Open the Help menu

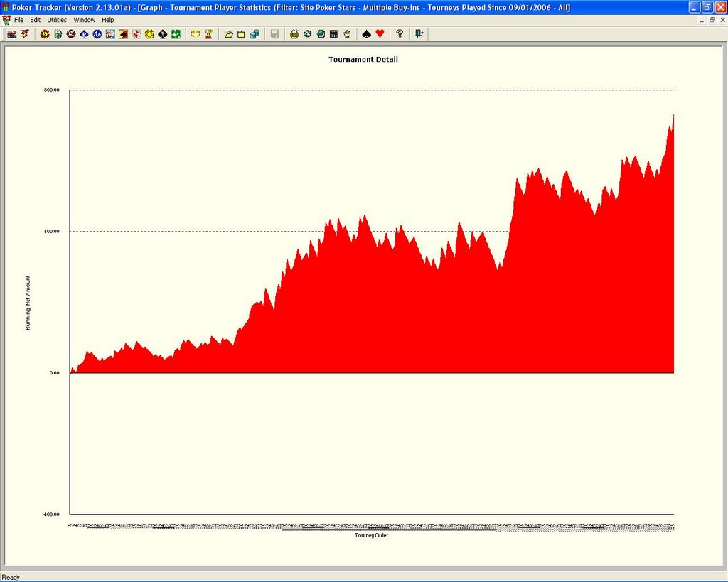click(x=108, y=20)
